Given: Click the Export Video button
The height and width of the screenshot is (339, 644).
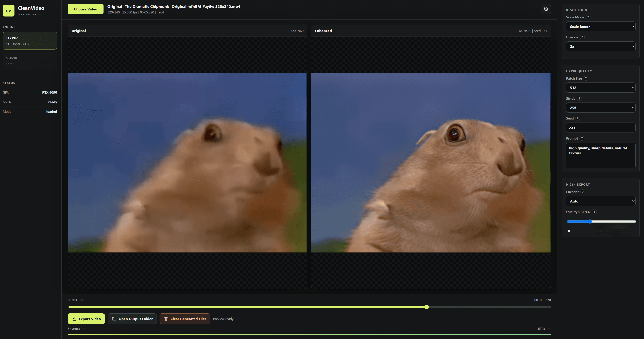Looking at the screenshot, I should (x=86, y=319).
